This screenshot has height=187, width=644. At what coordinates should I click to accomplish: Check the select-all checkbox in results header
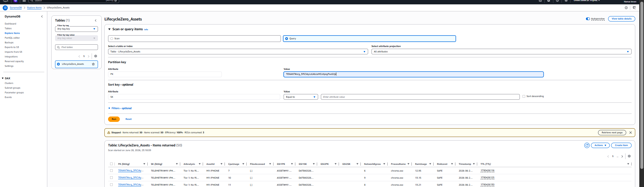pos(111,164)
